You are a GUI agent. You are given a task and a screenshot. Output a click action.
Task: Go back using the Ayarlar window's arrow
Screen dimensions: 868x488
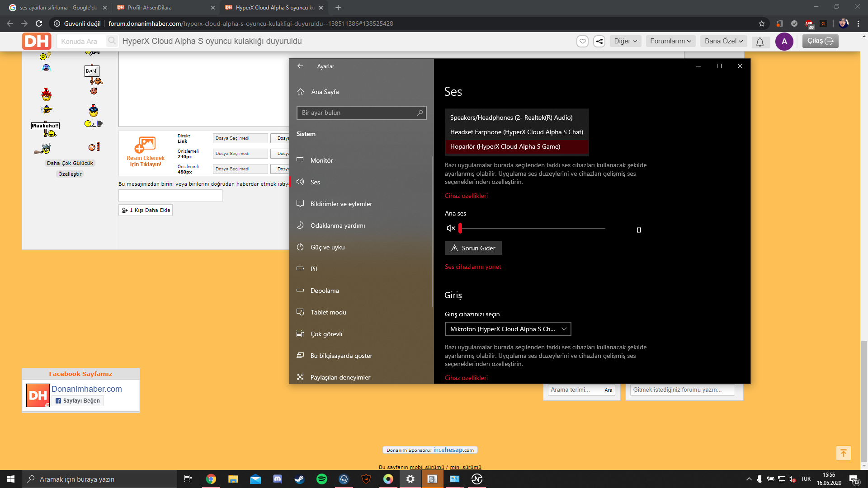coord(300,66)
